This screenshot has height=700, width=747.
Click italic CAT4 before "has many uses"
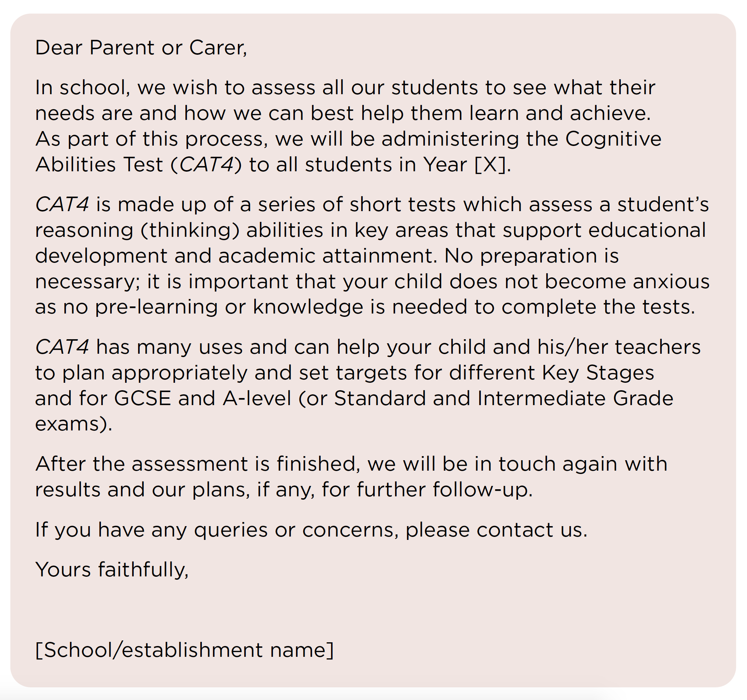click(62, 347)
